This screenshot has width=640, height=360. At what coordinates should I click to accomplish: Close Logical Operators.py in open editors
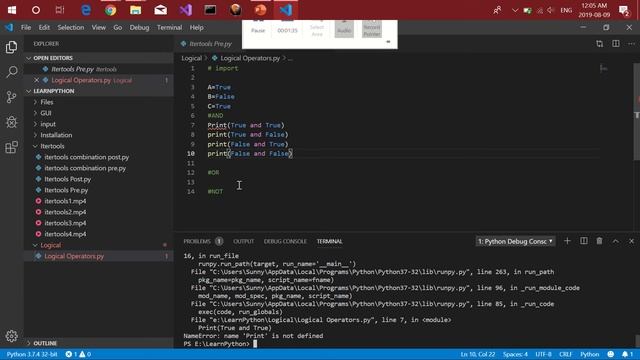coord(37,80)
